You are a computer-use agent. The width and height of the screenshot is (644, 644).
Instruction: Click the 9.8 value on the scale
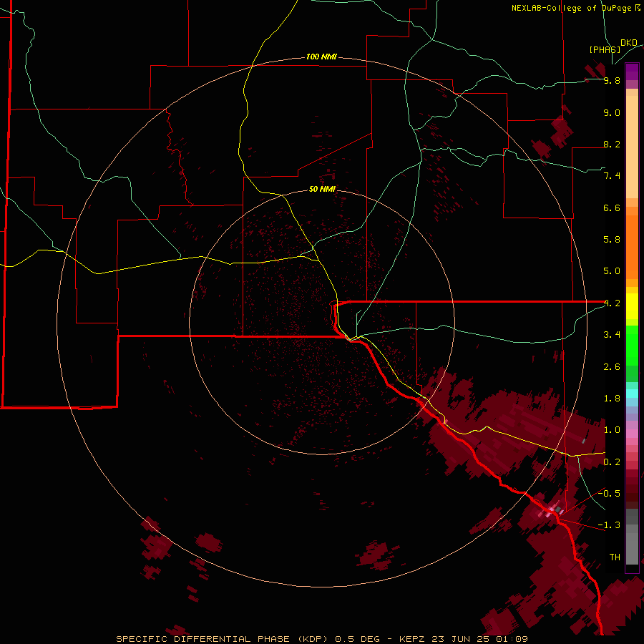coord(612,80)
